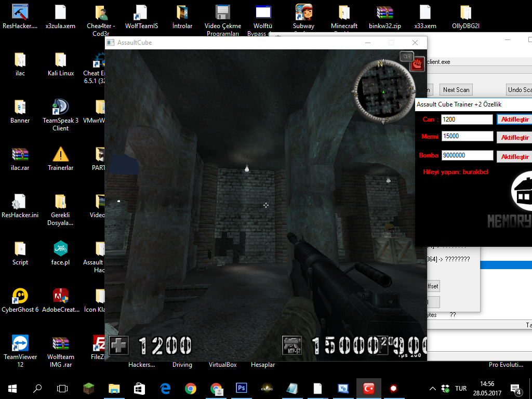The width and height of the screenshot is (532, 399).
Task: Open Photoshop from the taskbar
Action: pyautogui.click(x=242, y=388)
